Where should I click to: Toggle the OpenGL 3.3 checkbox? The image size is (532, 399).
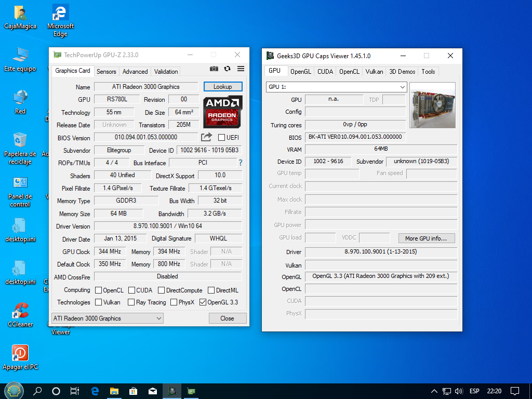point(203,302)
